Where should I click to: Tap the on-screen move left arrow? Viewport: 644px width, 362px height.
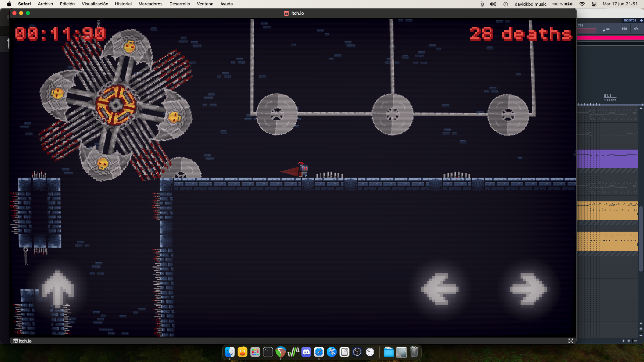(440, 289)
